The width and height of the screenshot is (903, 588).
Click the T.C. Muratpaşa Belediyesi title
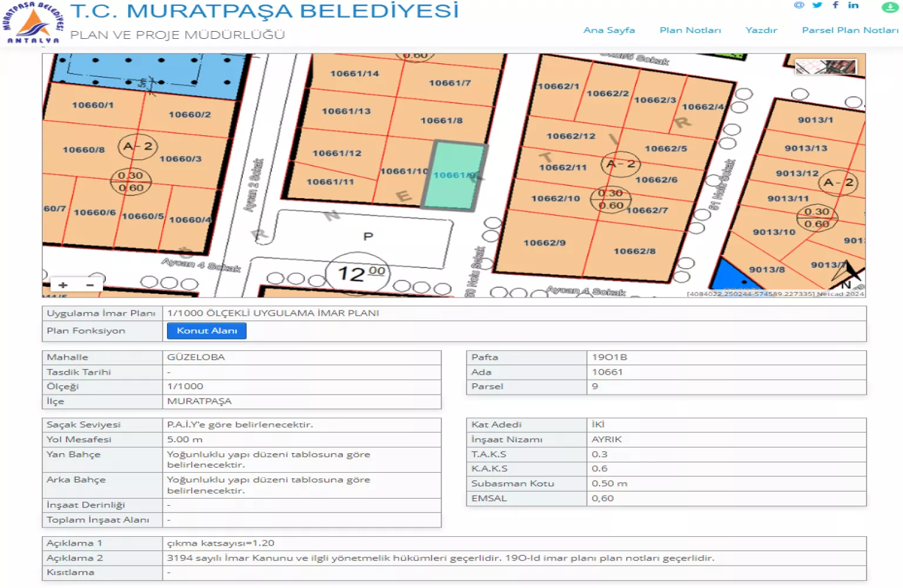point(264,11)
